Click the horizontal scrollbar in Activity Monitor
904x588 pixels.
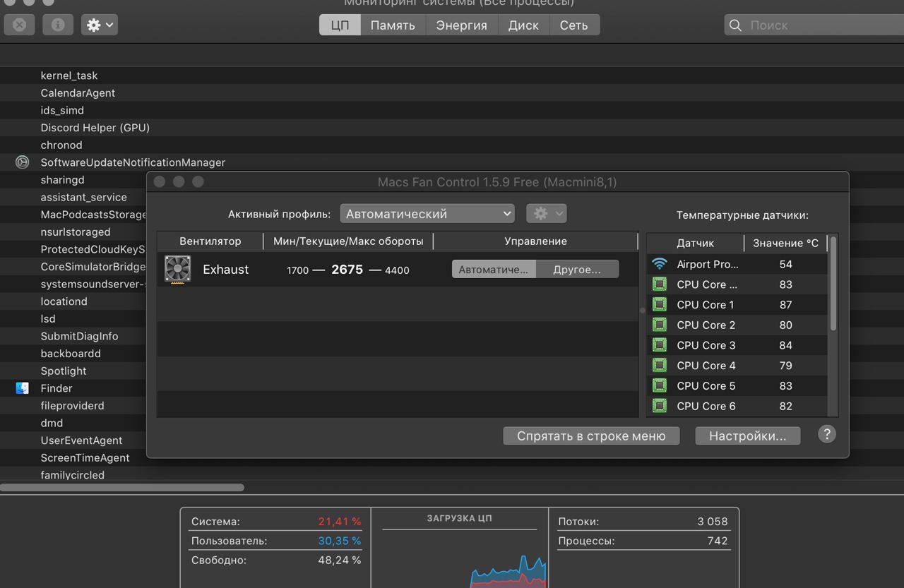[x=122, y=487]
